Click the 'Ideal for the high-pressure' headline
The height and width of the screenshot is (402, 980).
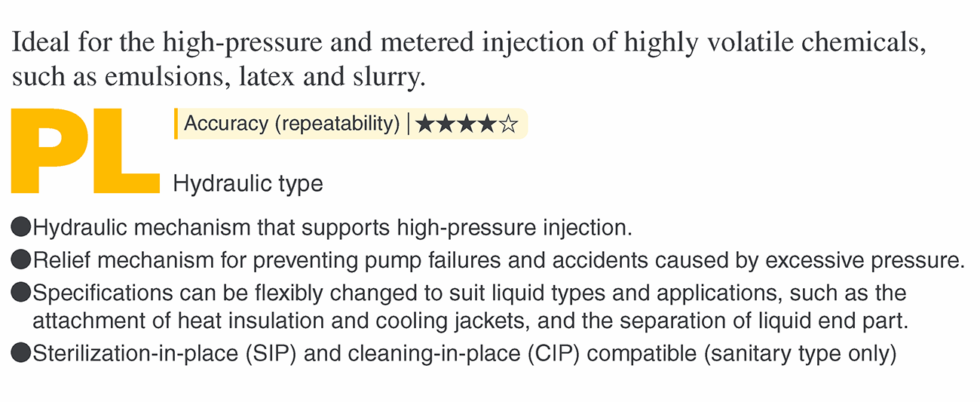[468, 45]
